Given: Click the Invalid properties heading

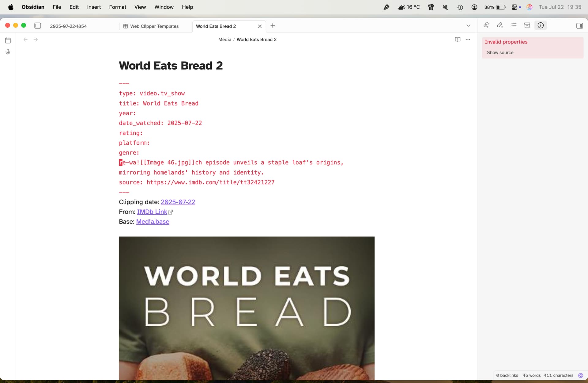Looking at the screenshot, I should pos(506,42).
